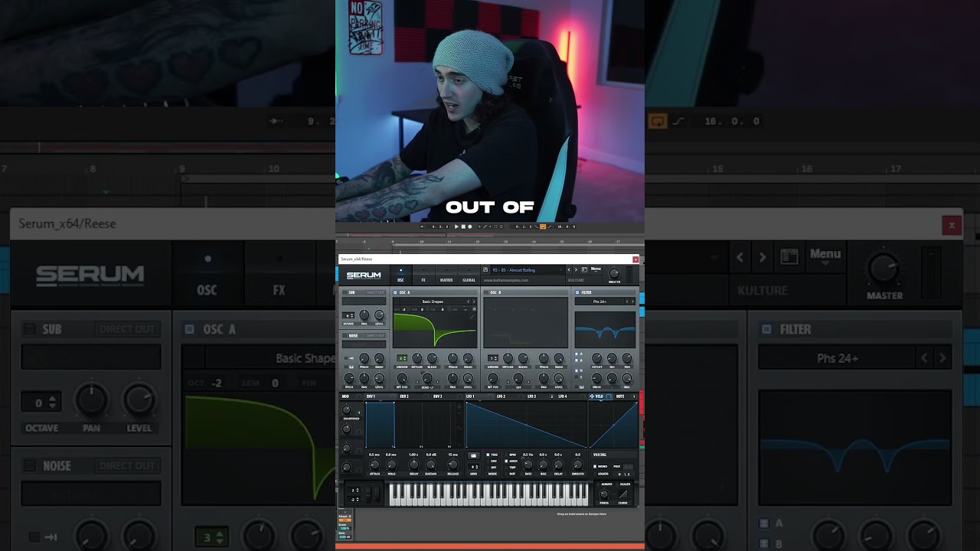Play the track in the DAW transport bar
Image resolution: width=980 pixels, height=551 pixels.
(x=456, y=227)
